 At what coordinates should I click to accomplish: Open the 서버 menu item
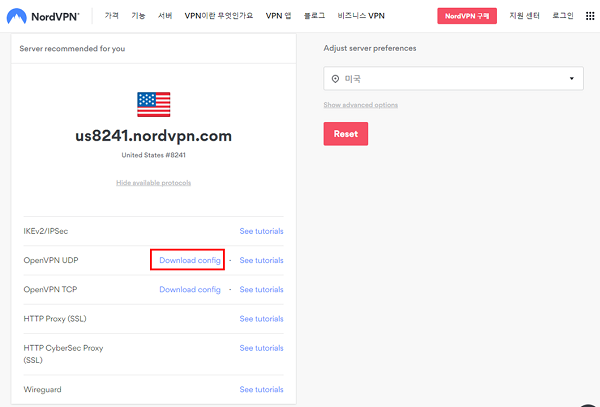click(165, 16)
